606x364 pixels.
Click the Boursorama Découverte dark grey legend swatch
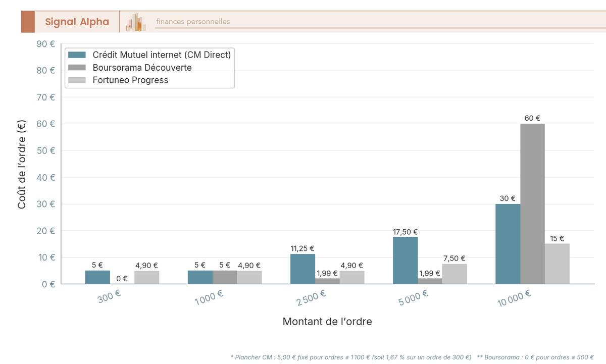point(77,67)
